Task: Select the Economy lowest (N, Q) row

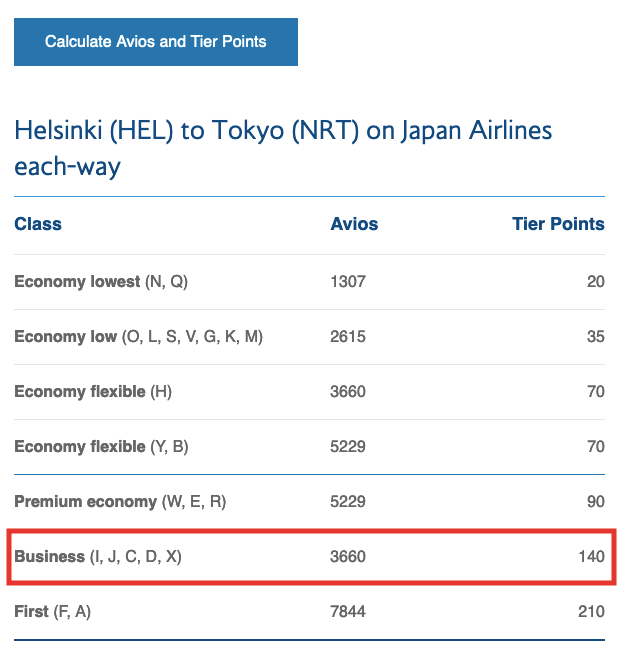Action: tap(310, 282)
